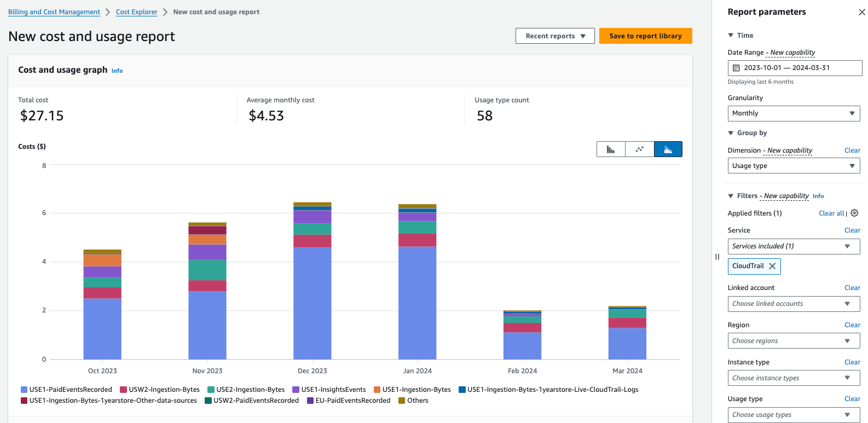Viewport: 868px width, 423px height.
Task: Click Clear all filters link
Action: point(831,213)
